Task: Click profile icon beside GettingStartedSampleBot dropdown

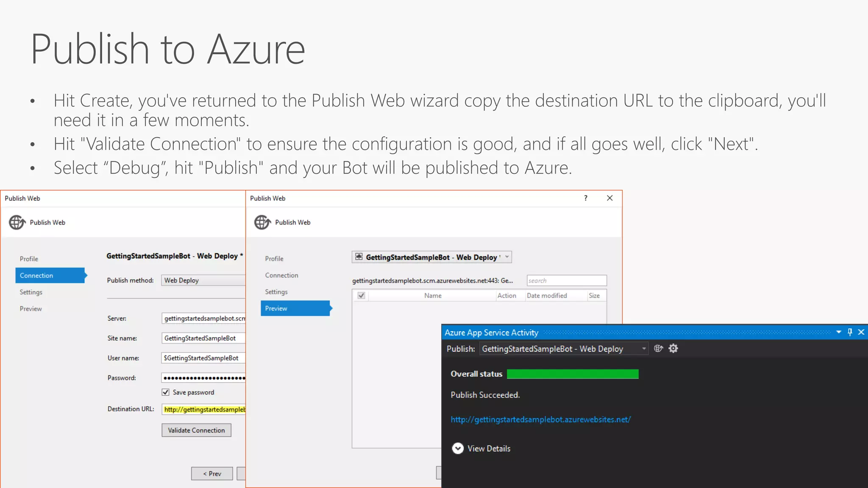Action: tap(359, 257)
